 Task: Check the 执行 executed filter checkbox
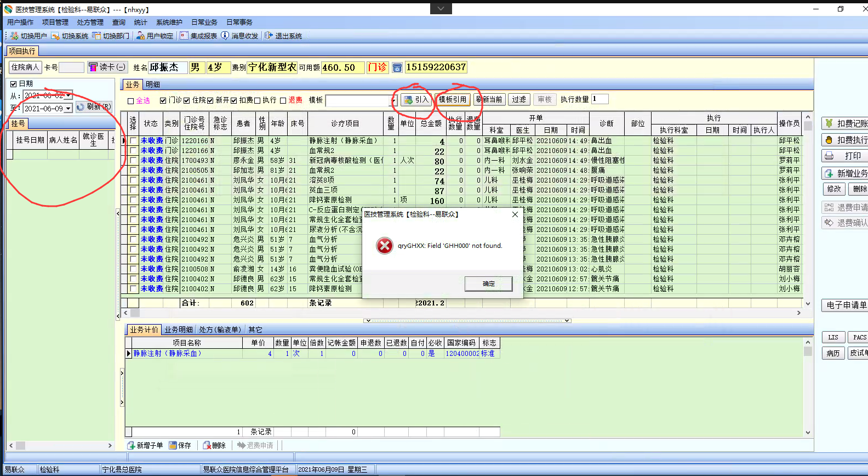[257, 100]
